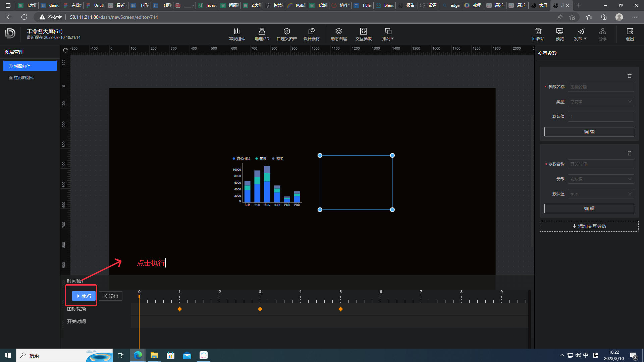Screen dimensions: 644x362
Task: Switch to the 教程 browser tab
Action: coord(473,5)
